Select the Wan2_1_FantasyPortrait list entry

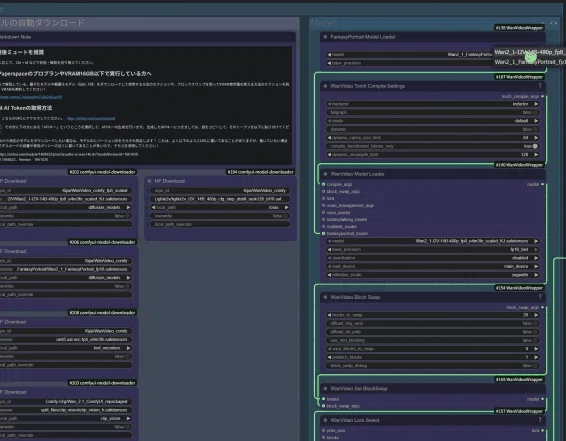pos(530,62)
